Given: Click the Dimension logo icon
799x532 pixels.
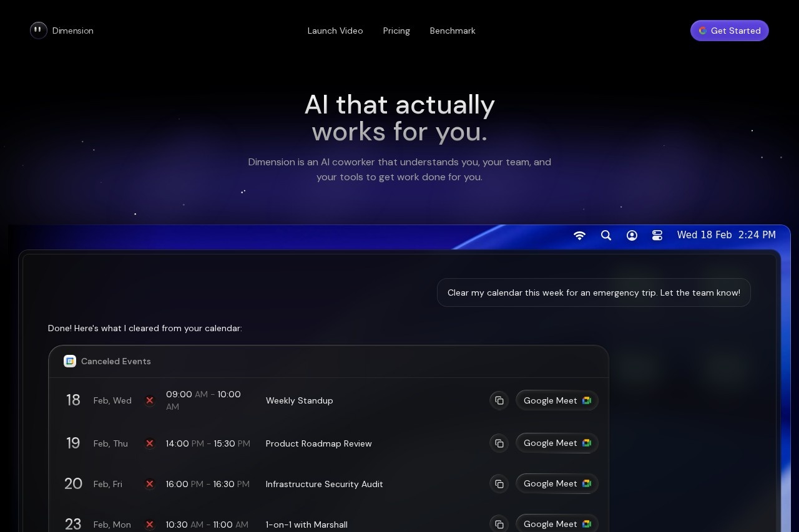Looking at the screenshot, I should click(39, 31).
